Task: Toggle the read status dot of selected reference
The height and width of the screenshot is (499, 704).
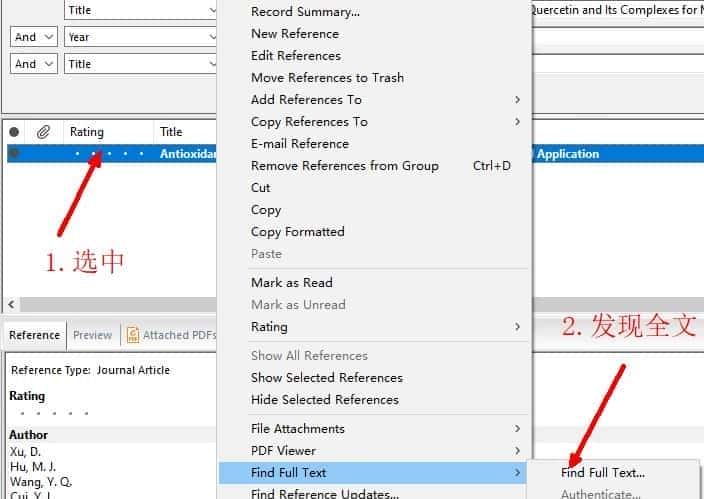Action: point(14,154)
